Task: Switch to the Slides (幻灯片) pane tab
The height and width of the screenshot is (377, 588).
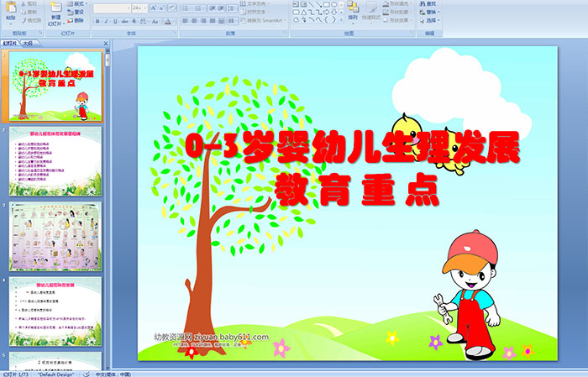Action: pos(9,44)
